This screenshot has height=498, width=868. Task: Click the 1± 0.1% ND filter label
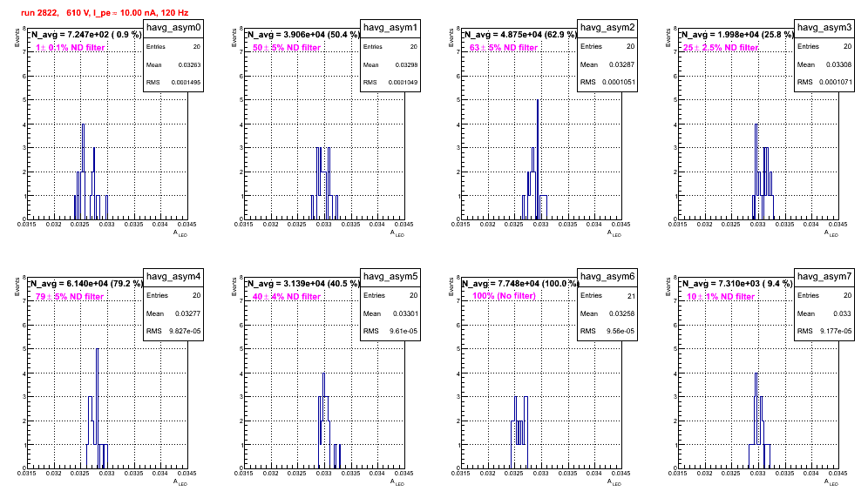[71, 48]
